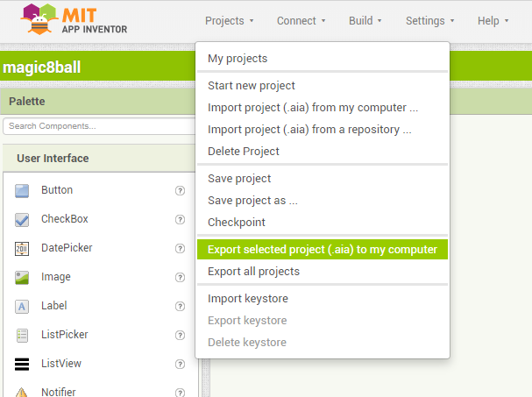The width and height of the screenshot is (532, 397).
Task: Select the Button component icon
Action: (x=23, y=190)
